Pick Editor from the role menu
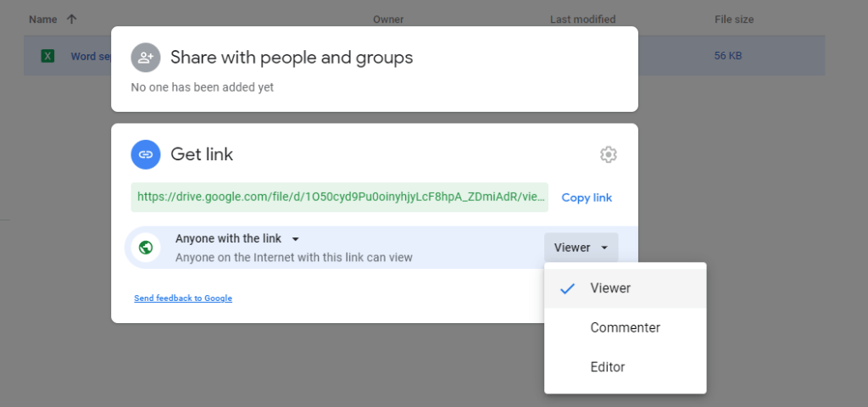This screenshot has width=868, height=407. [607, 367]
